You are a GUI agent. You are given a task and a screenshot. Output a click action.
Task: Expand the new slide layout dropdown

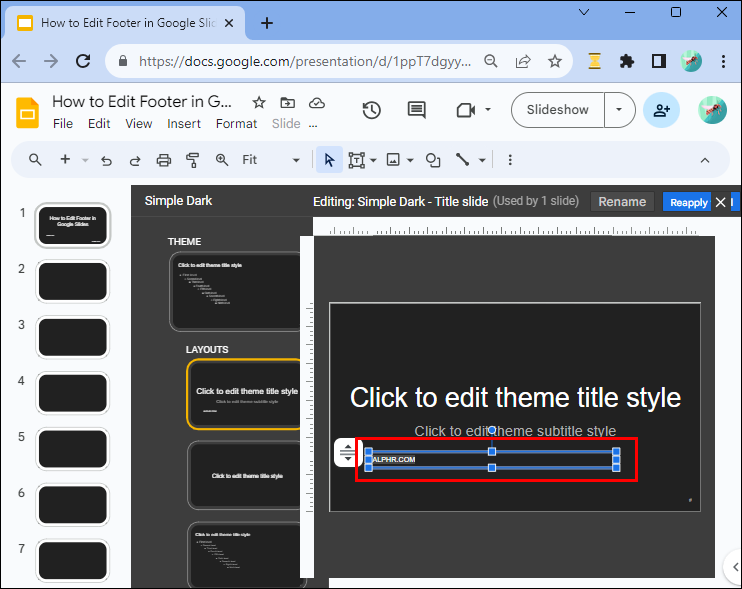click(85, 160)
